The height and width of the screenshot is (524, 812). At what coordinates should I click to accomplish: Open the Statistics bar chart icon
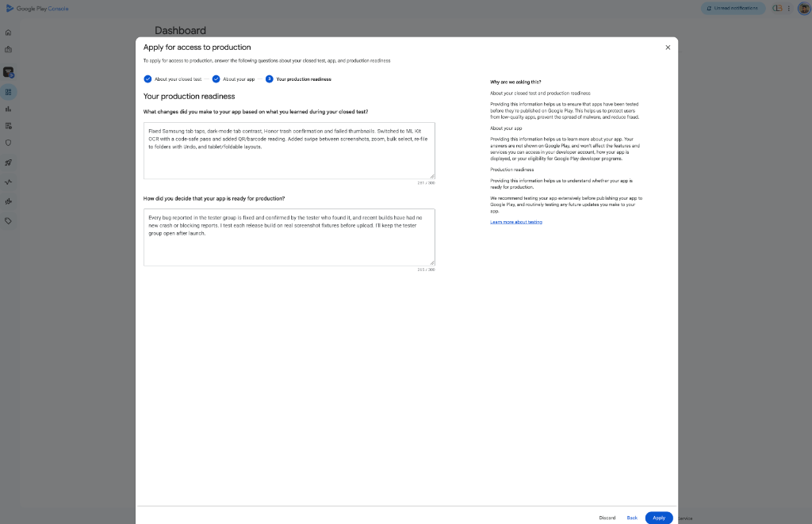pos(8,109)
